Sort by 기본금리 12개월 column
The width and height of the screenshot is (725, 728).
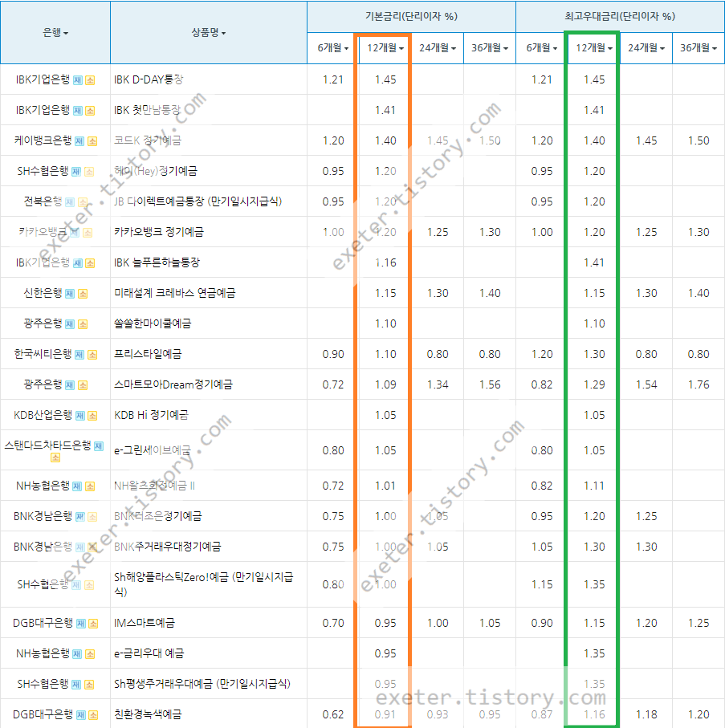coord(385,48)
